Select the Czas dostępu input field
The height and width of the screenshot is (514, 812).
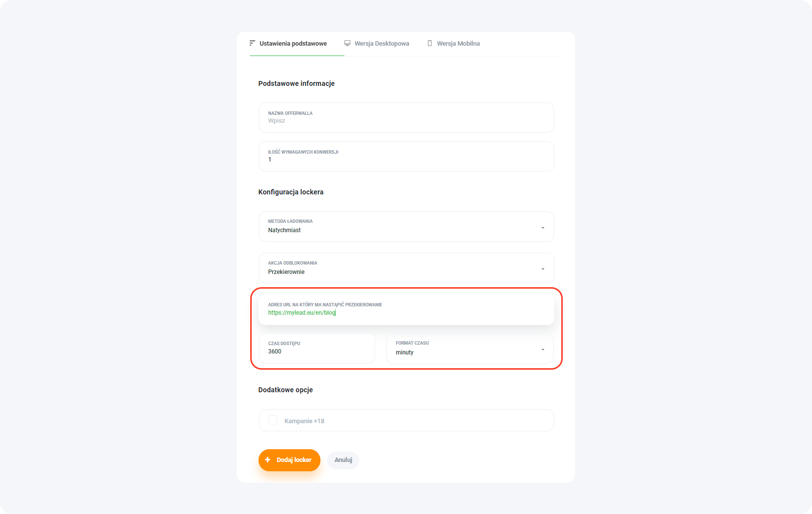(x=317, y=351)
